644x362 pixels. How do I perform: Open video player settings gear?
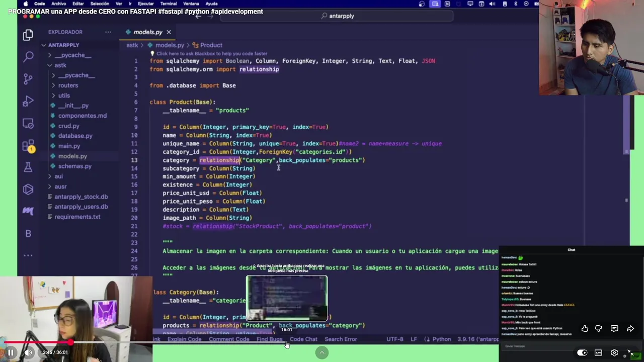pos(614,352)
